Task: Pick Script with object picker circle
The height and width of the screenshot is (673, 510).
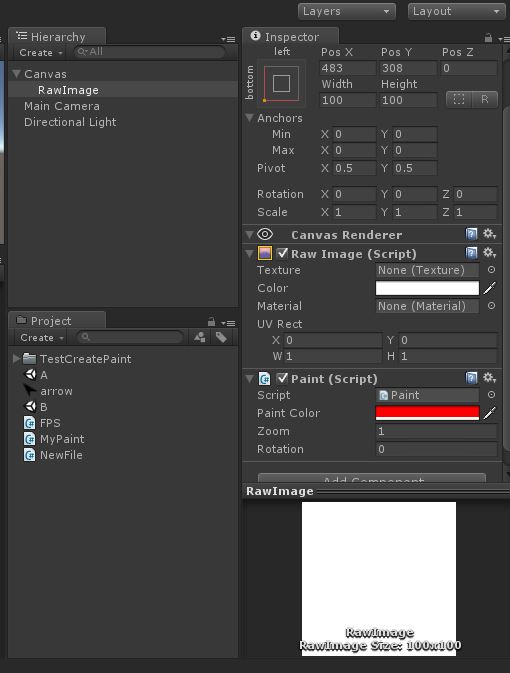Action: [x=492, y=394]
